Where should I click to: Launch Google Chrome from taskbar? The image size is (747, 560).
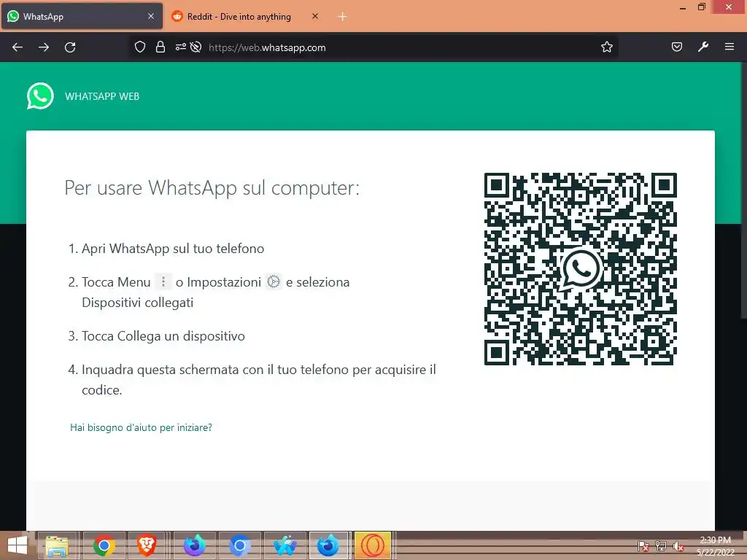(x=104, y=545)
